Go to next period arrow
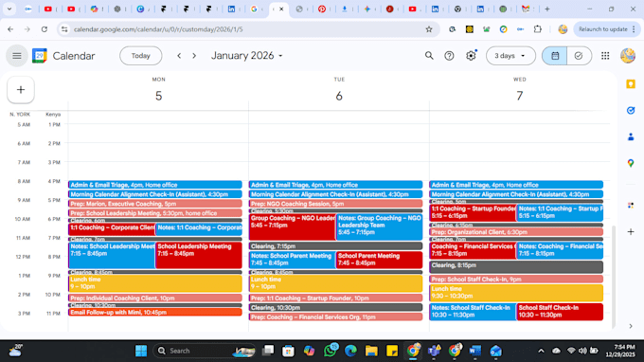The image size is (644, 362). [194, 56]
